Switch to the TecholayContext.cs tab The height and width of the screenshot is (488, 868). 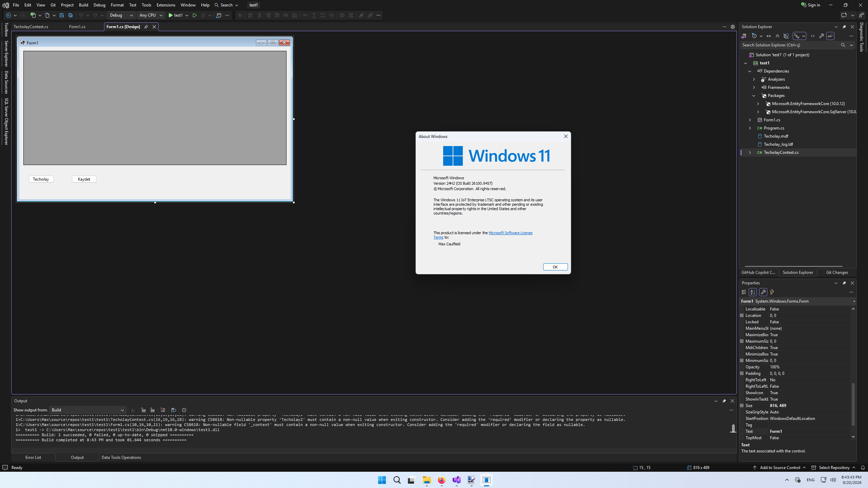click(31, 27)
